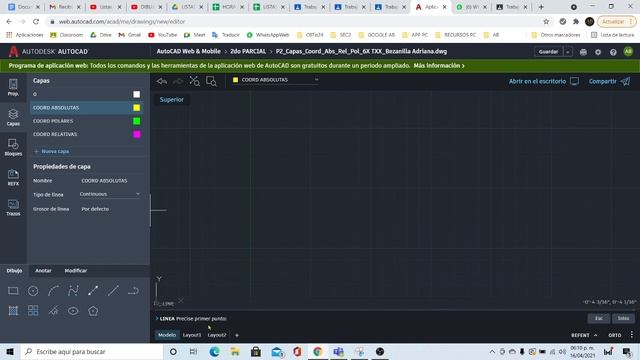Select layer 0 in Capas list

click(x=87, y=94)
